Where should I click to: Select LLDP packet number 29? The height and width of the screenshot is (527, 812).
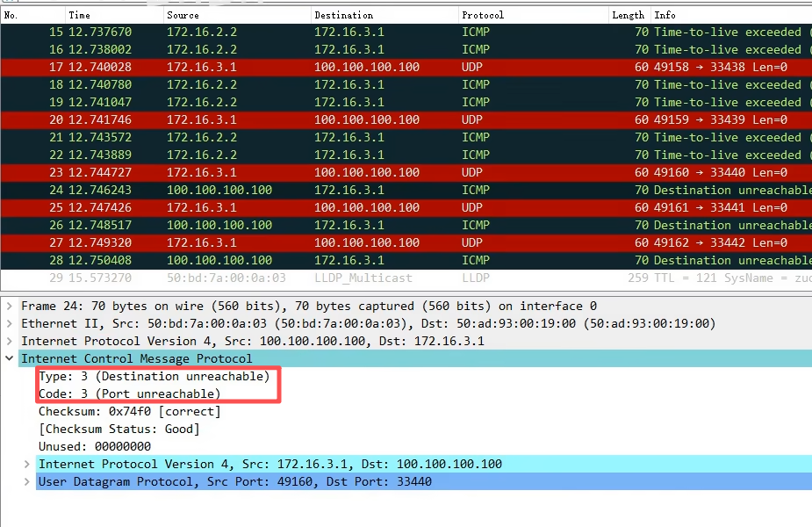[351, 278]
